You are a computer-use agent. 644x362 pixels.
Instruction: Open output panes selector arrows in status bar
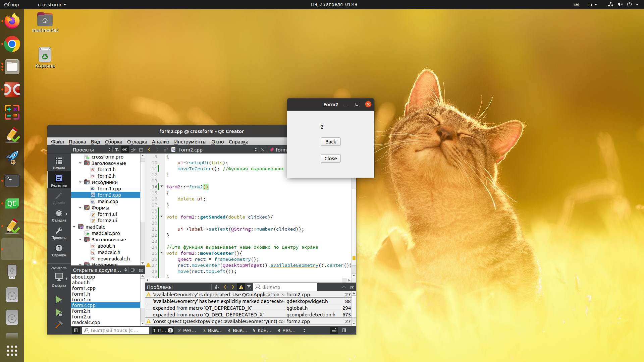click(x=304, y=330)
